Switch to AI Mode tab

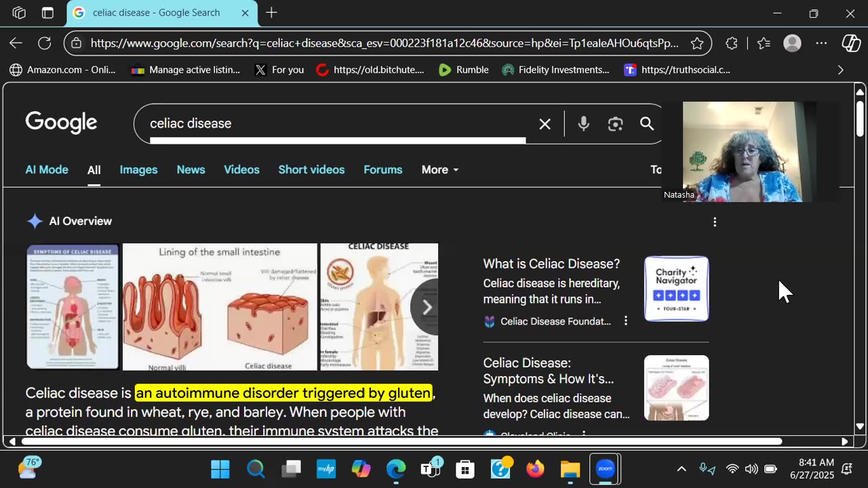tap(47, 169)
